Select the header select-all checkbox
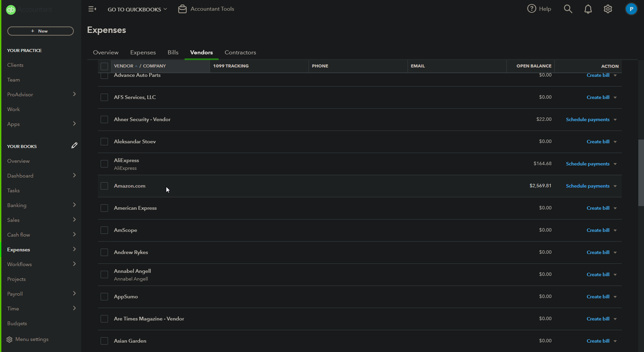The width and height of the screenshot is (644, 352). click(104, 66)
